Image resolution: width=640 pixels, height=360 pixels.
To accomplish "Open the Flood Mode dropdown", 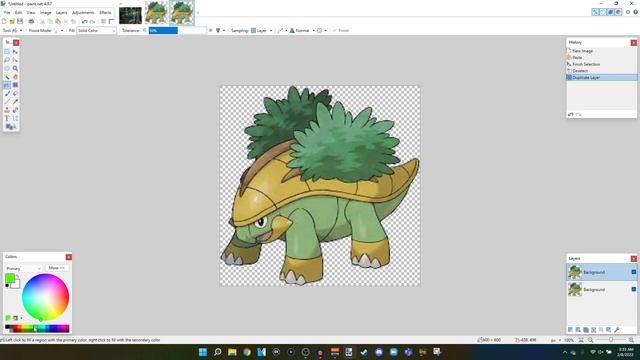I will (x=59, y=31).
